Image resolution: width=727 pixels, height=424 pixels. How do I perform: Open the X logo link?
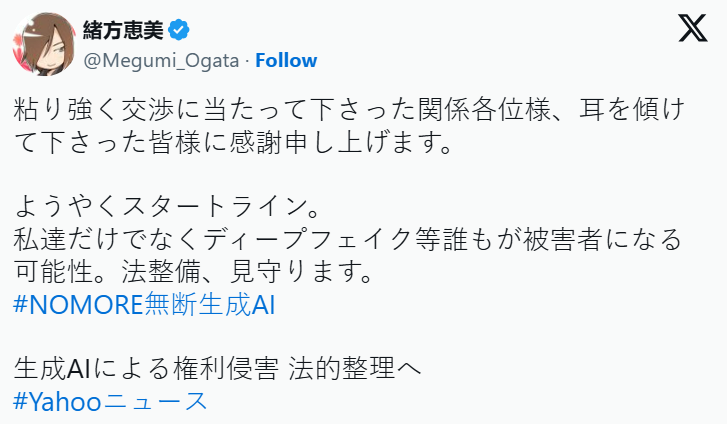pos(693,28)
